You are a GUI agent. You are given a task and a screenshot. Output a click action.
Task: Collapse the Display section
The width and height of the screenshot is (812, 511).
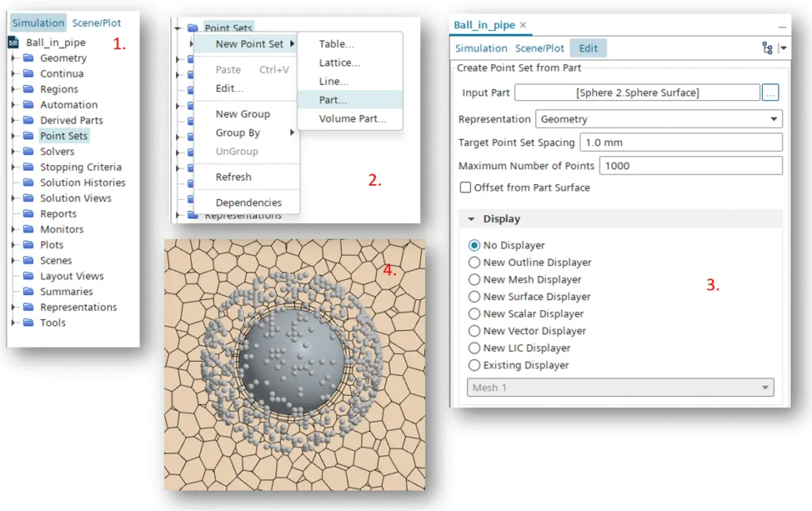[471, 219]
